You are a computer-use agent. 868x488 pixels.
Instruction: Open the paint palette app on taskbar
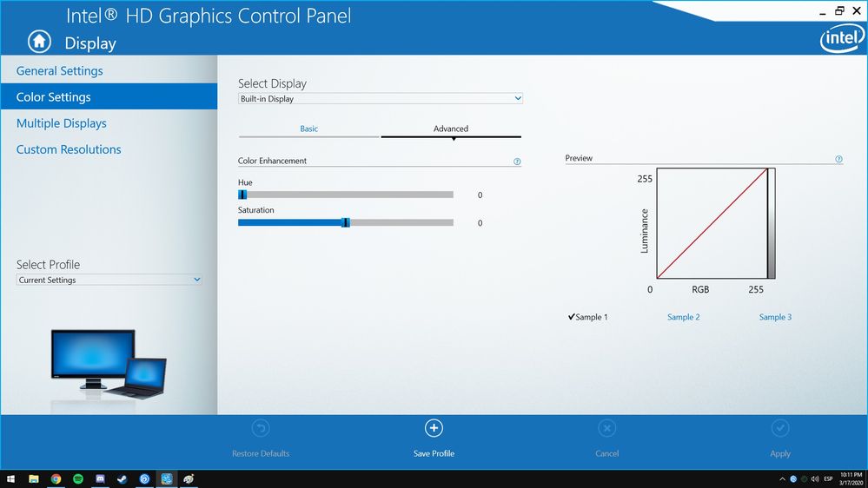tap(189, 479)
